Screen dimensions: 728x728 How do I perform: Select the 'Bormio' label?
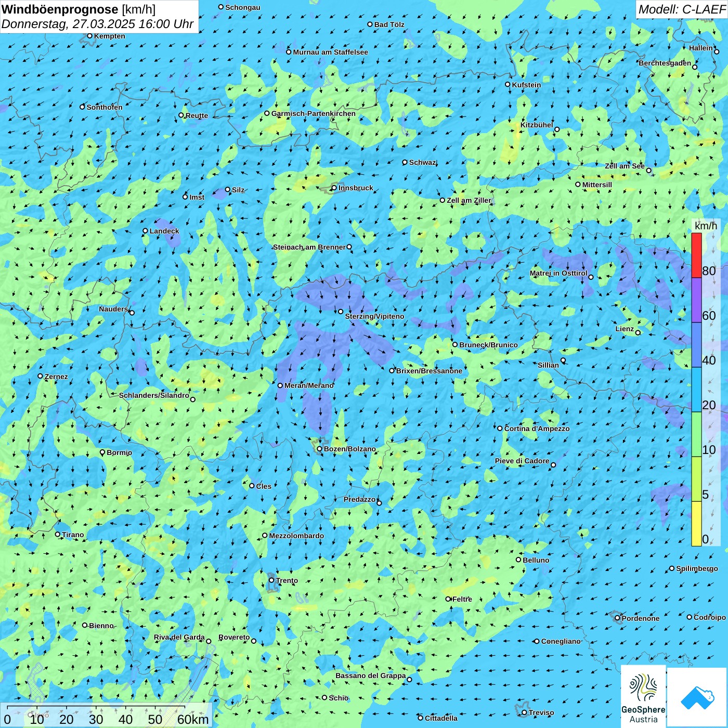click(x=119, y=452)
